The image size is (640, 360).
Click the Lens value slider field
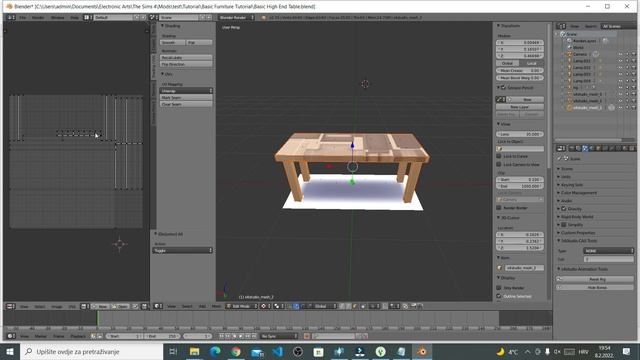520,134
